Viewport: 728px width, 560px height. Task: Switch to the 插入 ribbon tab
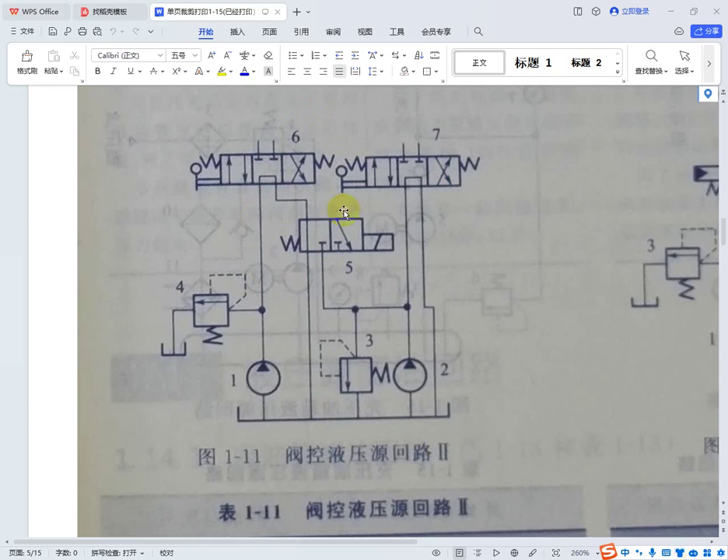pyautogui.click(x=237, y=32)
